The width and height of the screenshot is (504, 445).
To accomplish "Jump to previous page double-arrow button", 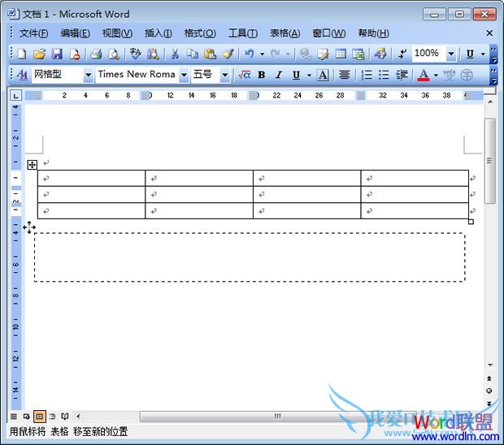I will point(489,378).
